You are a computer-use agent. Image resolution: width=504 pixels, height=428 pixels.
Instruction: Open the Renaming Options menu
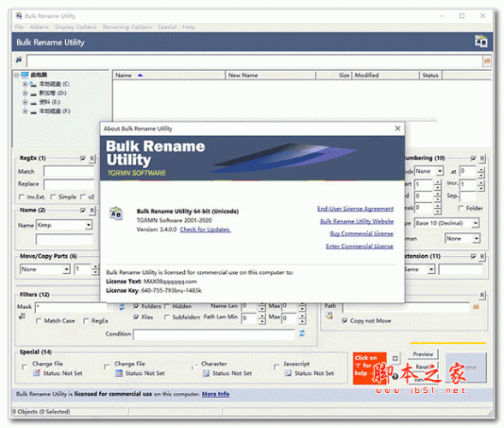point(127,27)
